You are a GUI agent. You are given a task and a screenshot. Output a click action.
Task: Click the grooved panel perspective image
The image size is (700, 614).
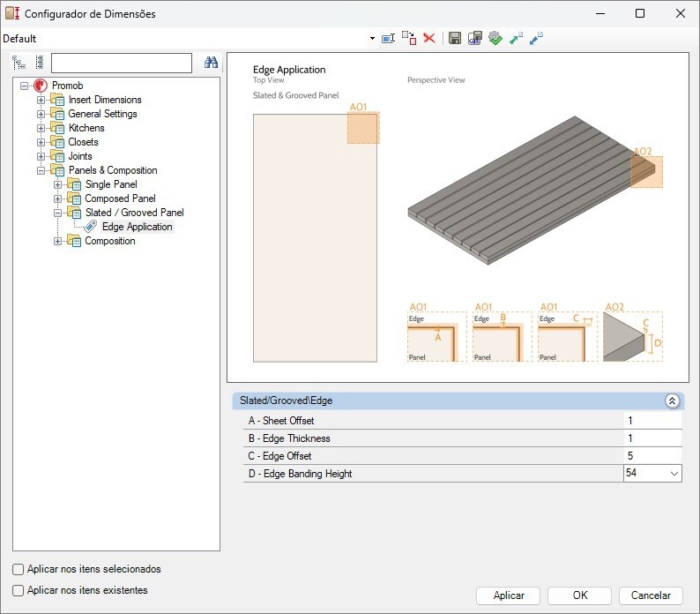click(532, 190)
